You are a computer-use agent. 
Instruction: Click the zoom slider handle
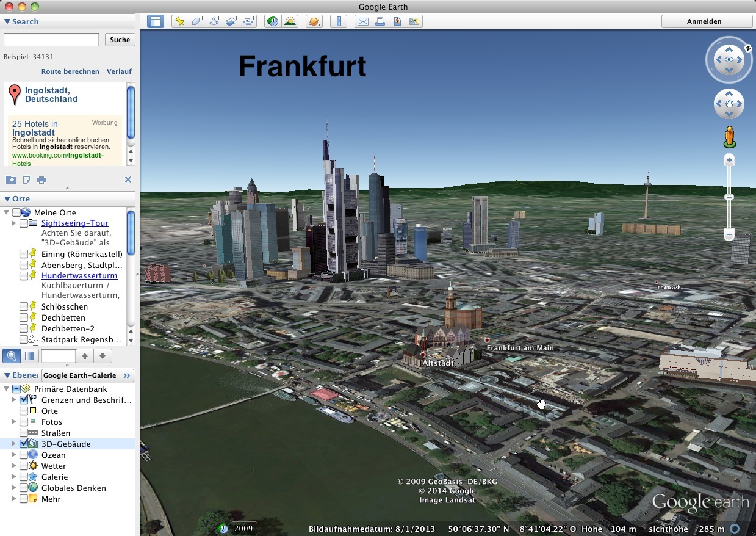729,197
